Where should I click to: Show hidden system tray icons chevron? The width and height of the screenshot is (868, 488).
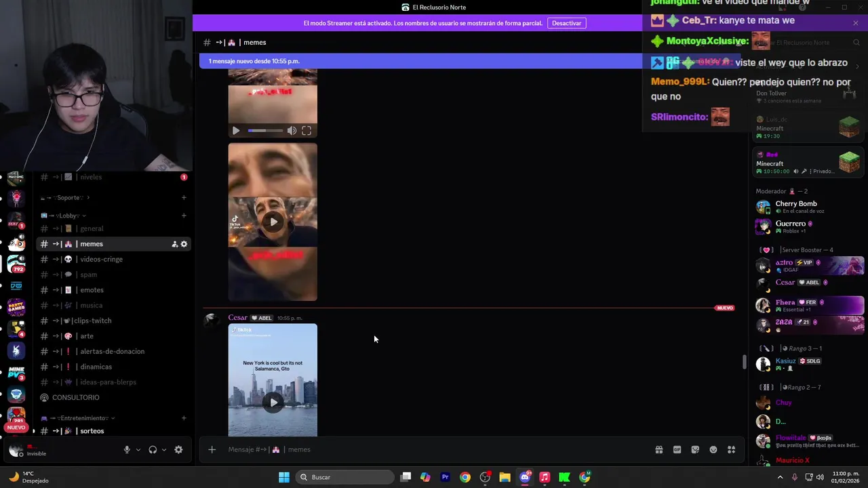[x=780, y=477]
